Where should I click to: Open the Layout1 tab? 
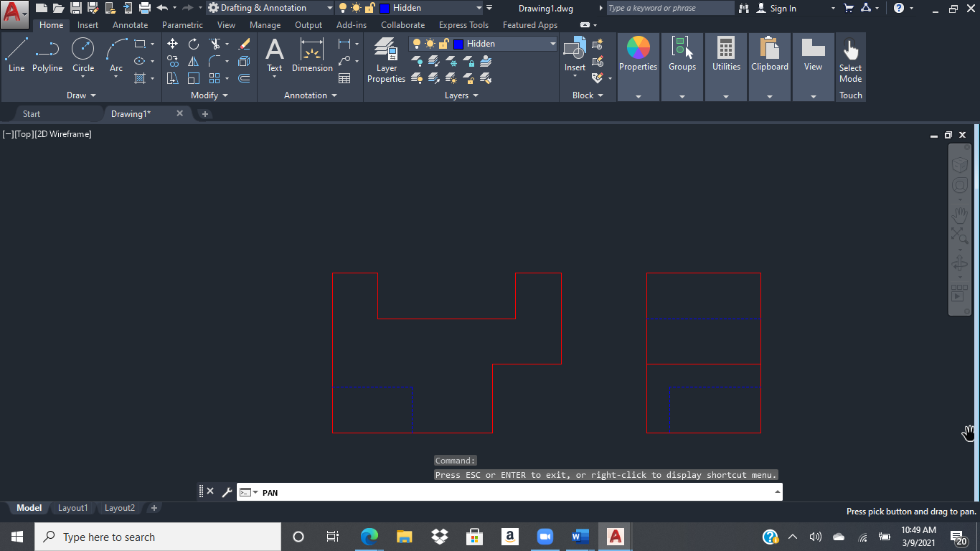tap(72, 507)
